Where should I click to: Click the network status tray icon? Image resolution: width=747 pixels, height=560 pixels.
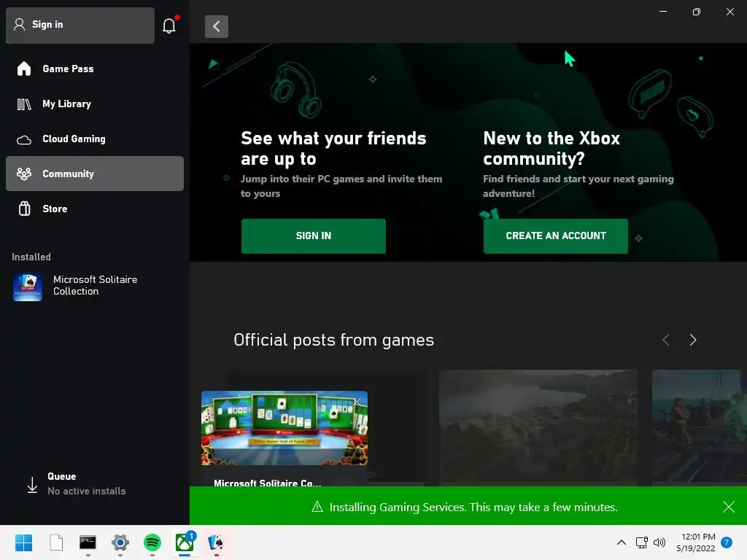click(641, 542)
